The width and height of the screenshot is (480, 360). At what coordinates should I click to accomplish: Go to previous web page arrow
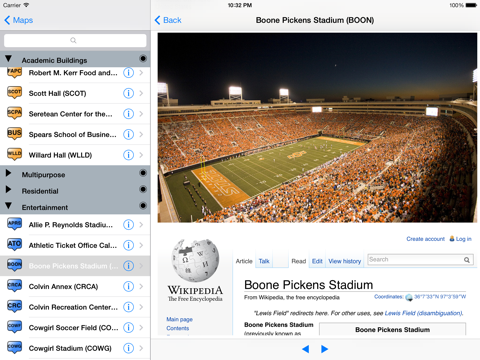point(305,349)
